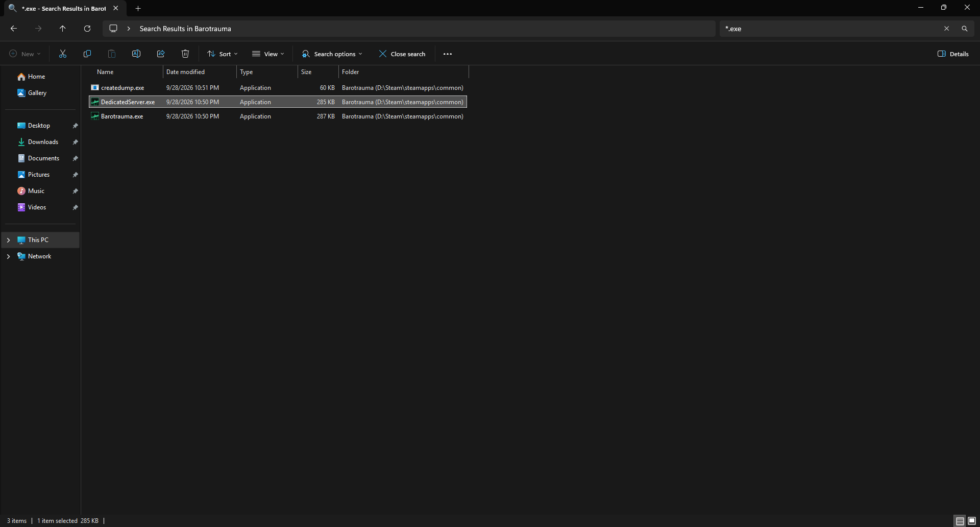Toggle the Details pane
980x527 pixels.
click(953, 54)
